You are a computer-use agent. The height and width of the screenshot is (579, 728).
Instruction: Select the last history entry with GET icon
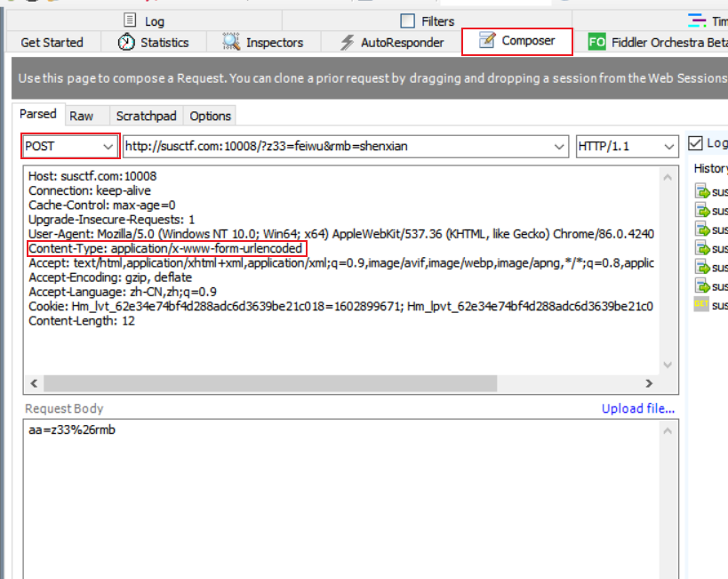pyautogui.click(x=702, y=304)
